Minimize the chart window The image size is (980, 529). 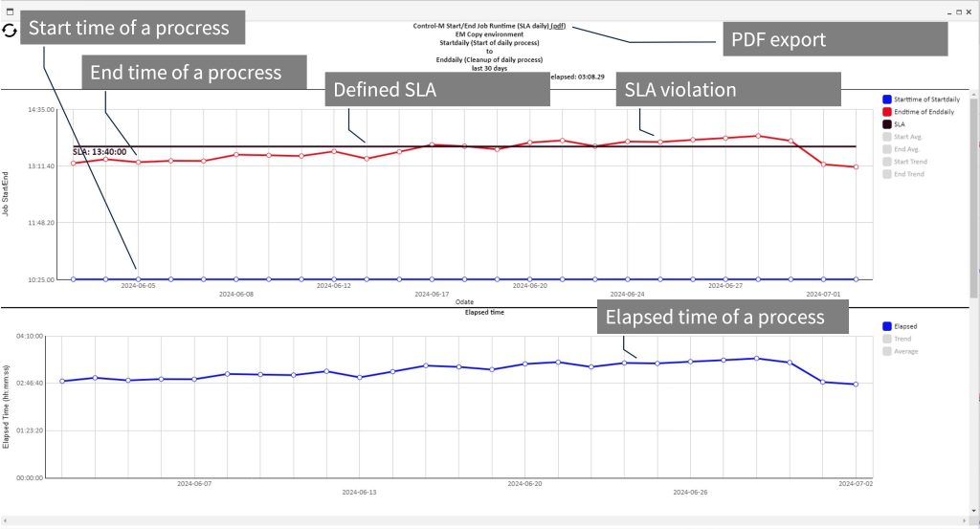coord(948,12)
